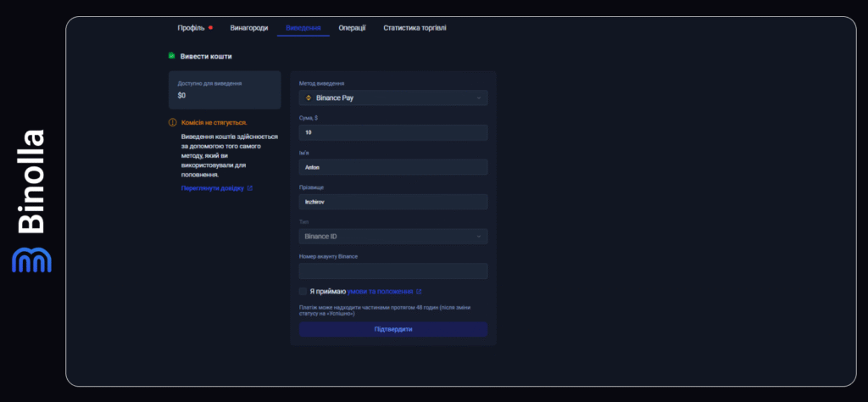Click the orange info icon beside Комісія не стягується
Viewport: 868px width, 402px height.
173,123
